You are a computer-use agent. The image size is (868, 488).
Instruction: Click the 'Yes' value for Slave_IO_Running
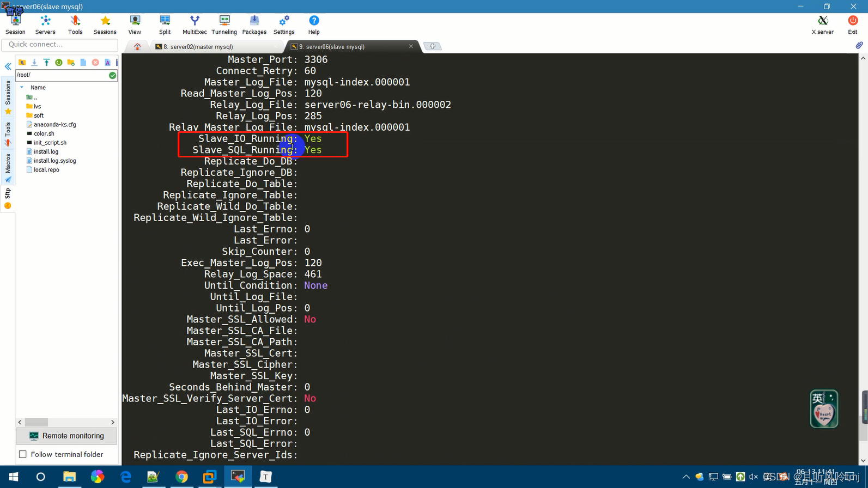click(313, 139)
